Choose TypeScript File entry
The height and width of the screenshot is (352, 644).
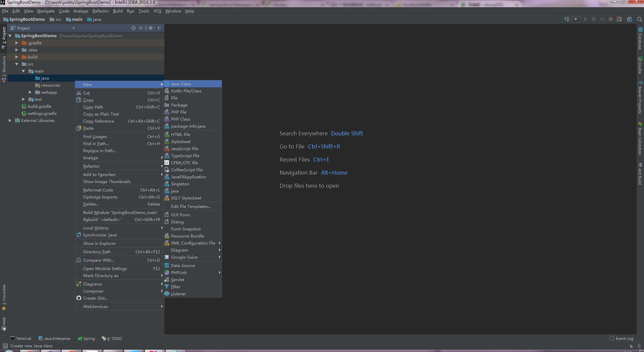[193, 156]
